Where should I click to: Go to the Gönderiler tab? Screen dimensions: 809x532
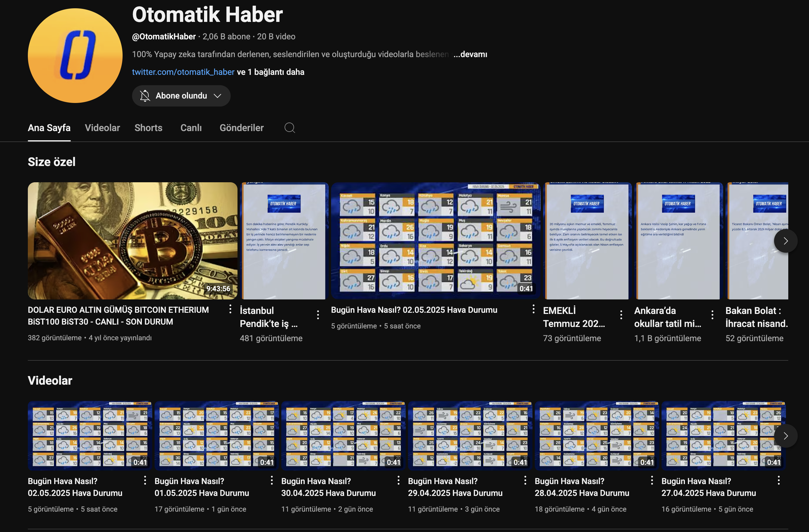(241, 128)
